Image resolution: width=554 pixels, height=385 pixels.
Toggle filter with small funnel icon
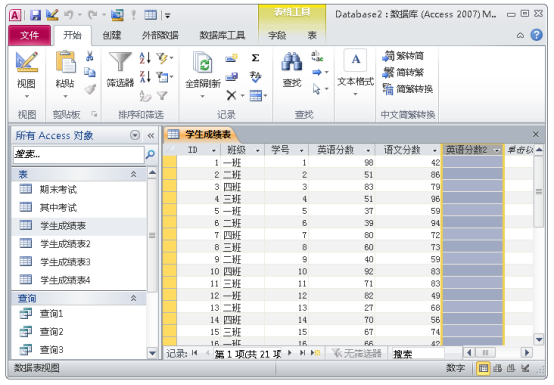point(162,95)
